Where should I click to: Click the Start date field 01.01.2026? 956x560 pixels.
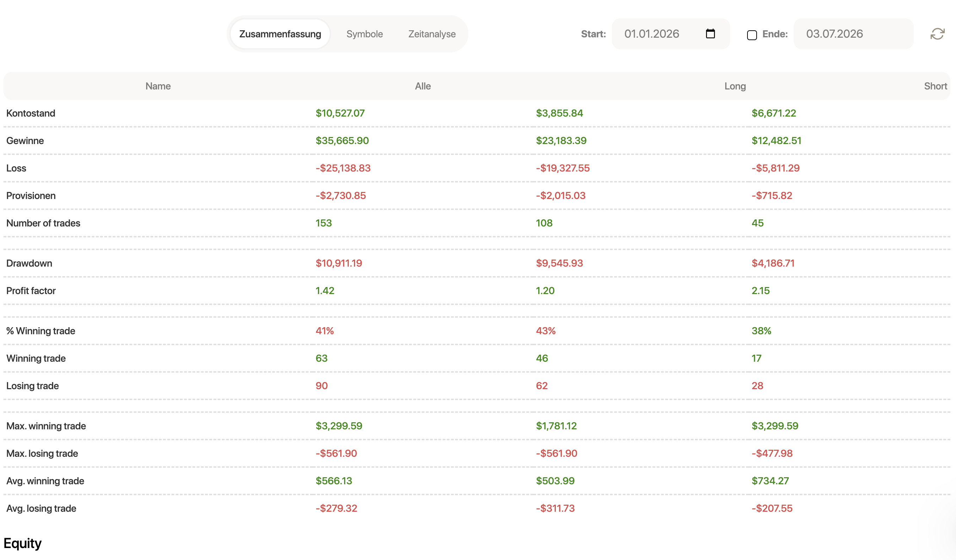670,34
